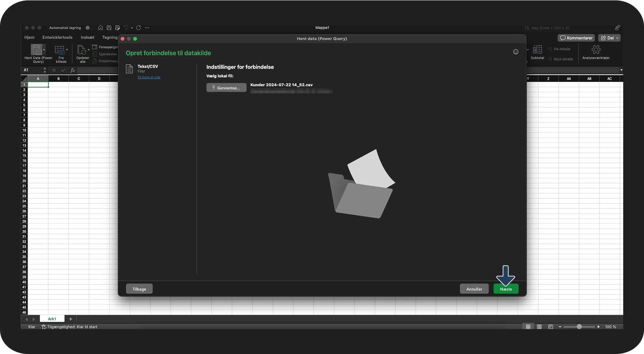Click the Søg search field
The image size is (644, 354).
pyautogui.click(x=566, y=28)
